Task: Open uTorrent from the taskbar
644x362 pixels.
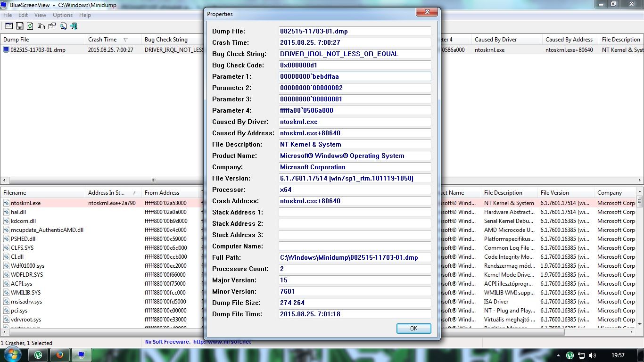Action: coord(38,355)
